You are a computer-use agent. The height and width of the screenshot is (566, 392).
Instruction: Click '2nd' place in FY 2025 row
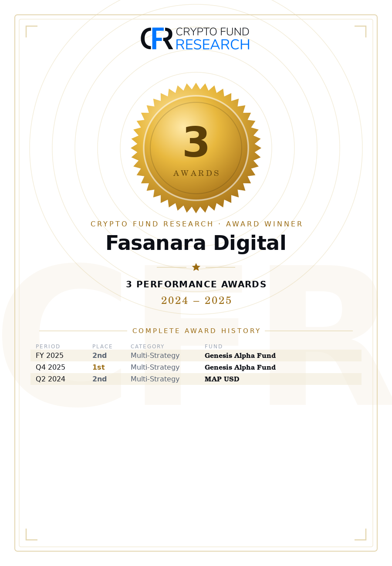point(99,356)
